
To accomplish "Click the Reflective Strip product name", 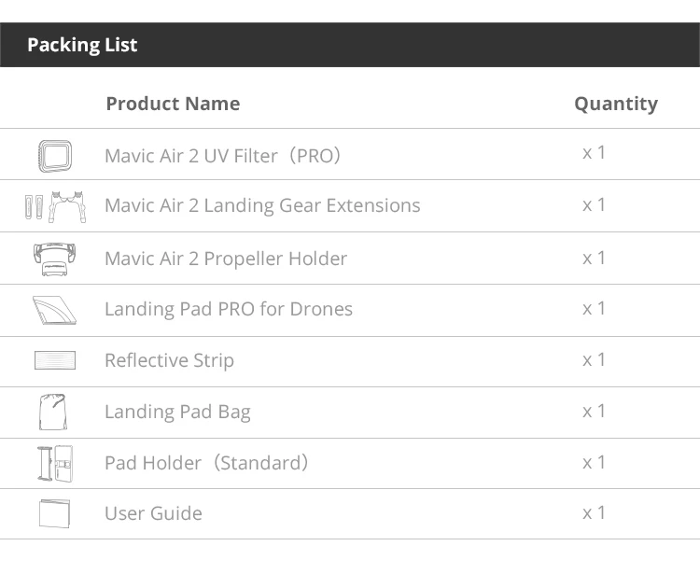I will click(169, 360).
